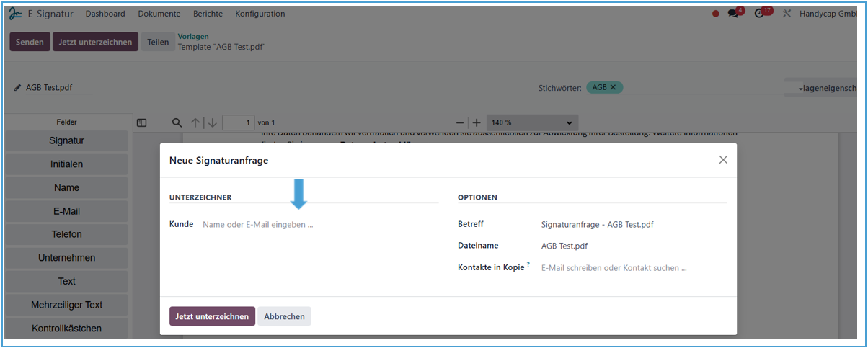Toggle the PDF sidebar panel icon
The width and height of the screenshot is (868, 348).
142,123
